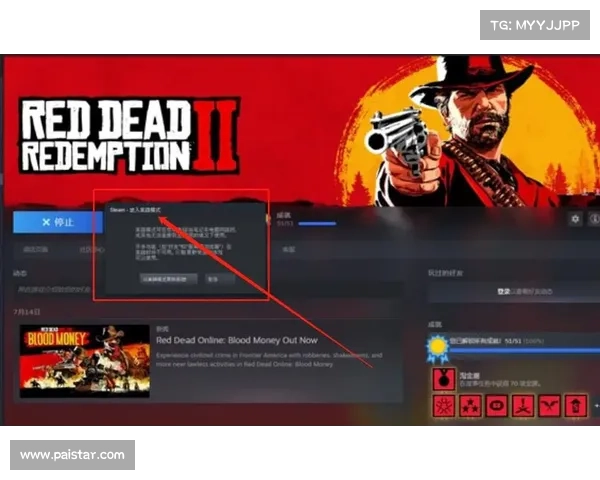Viewport: 600px width, 480px height.
Task: Open the gear settings icon for the game
Action: 575,219
